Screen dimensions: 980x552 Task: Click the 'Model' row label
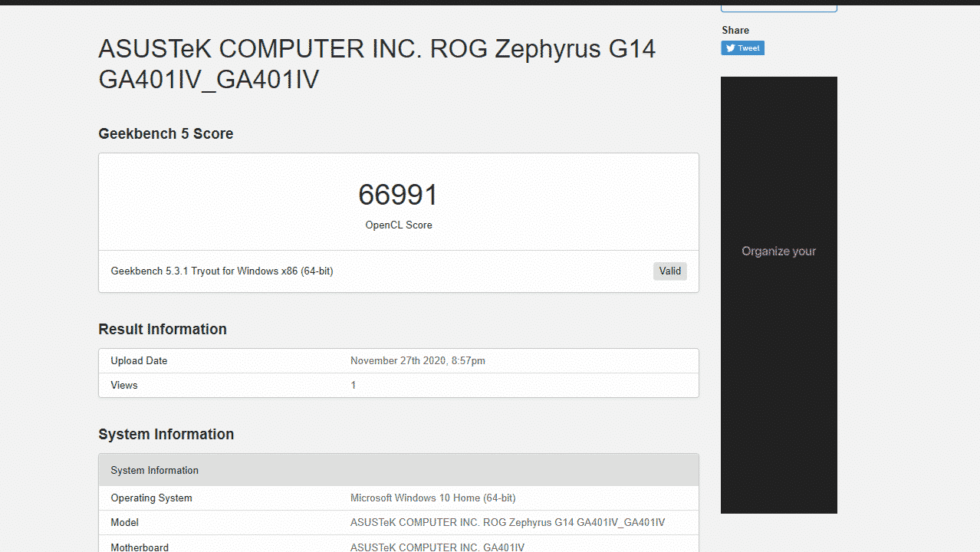125,522
